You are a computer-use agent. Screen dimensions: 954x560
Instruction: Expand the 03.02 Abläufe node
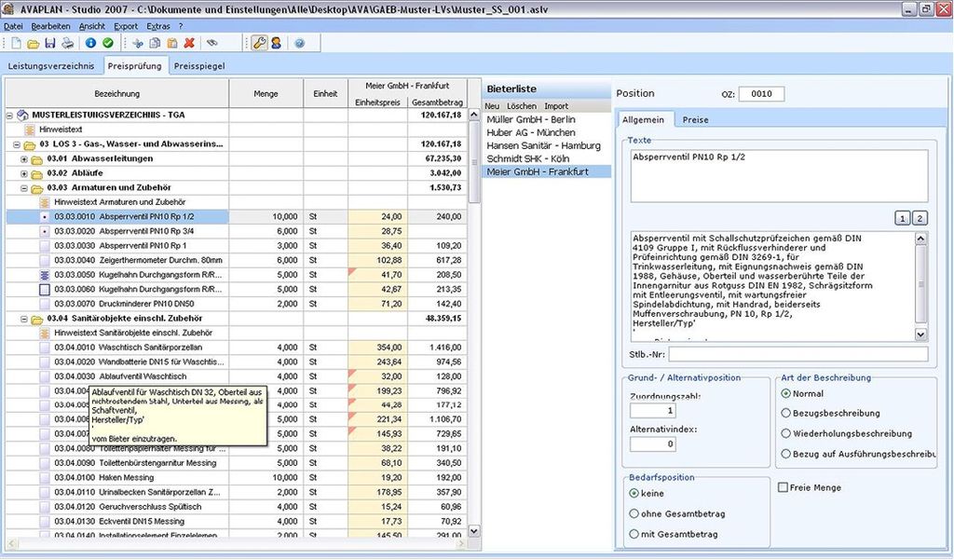click(x=24, y=174)
